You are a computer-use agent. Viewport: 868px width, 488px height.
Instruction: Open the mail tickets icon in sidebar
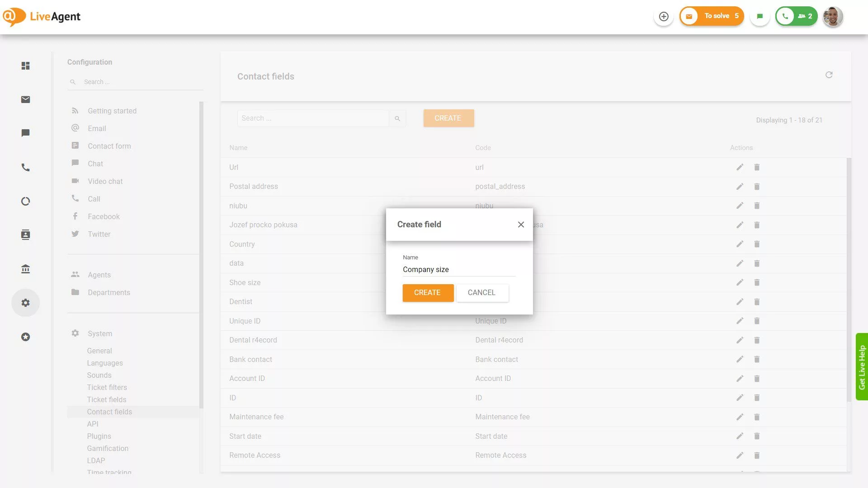[x=25, y=99]
